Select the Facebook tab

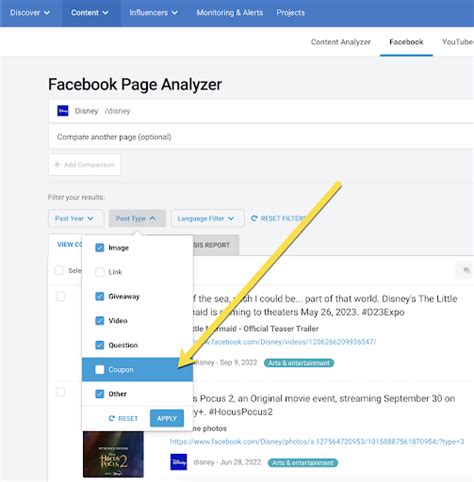[x=406, y=42]
